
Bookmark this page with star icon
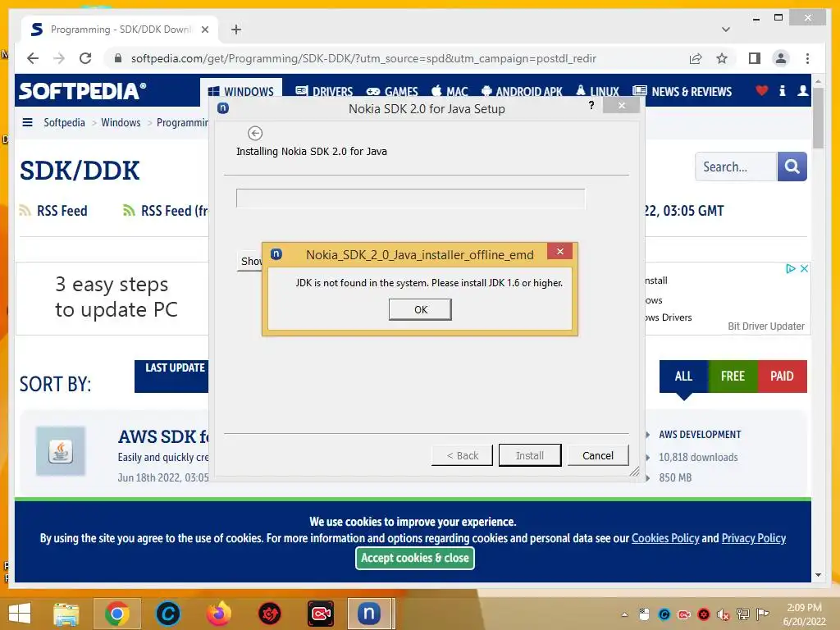722,58
